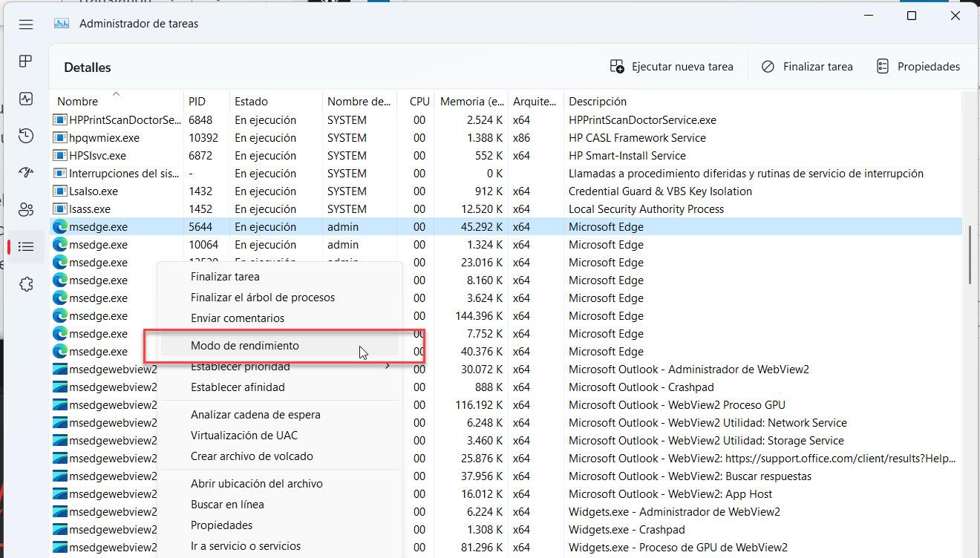Select Enviar comentarios menu entry
The height and width of the screenshot is (558, 980).
coord(279,318)
